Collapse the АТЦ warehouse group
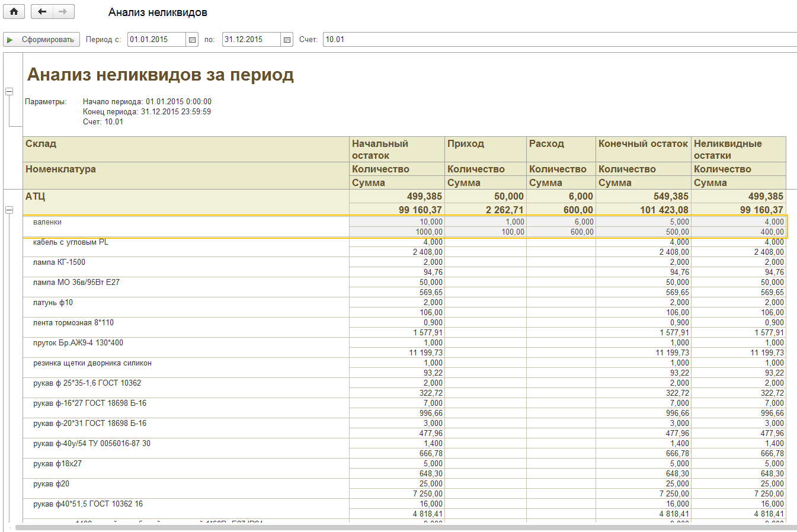 [x=9, y=210]
